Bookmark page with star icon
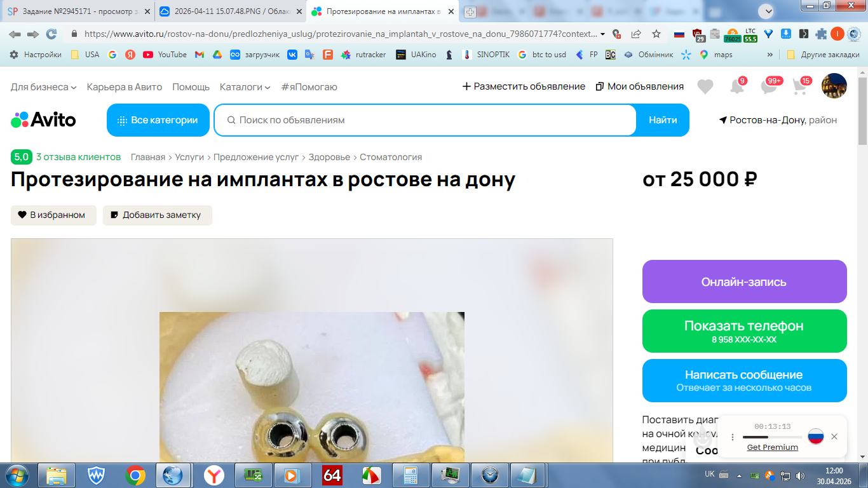The width and height of the screenshot is (868, 488). (656, 34)
